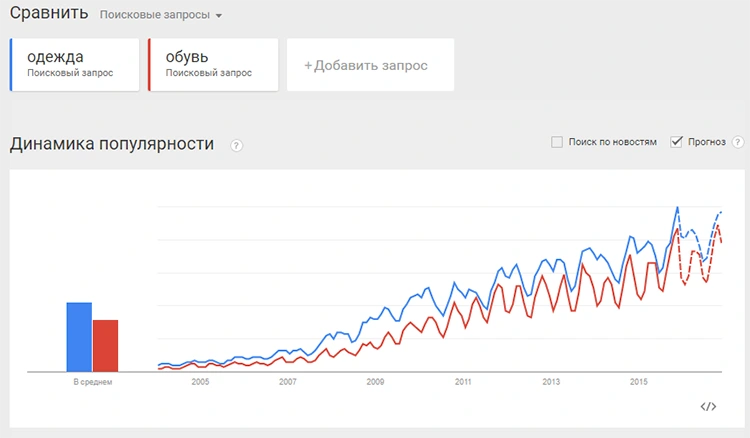
Task: Select the 2015 timeline label
Action: 638,382
